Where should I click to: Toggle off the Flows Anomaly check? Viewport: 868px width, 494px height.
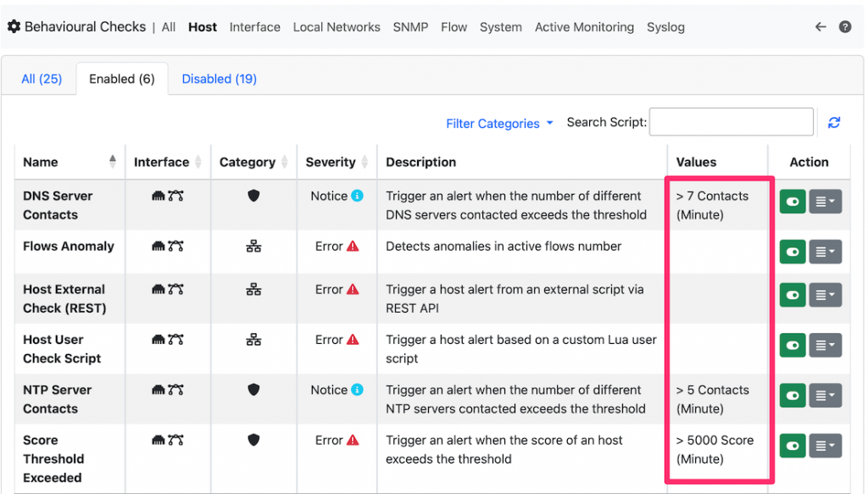click(793, 252)
